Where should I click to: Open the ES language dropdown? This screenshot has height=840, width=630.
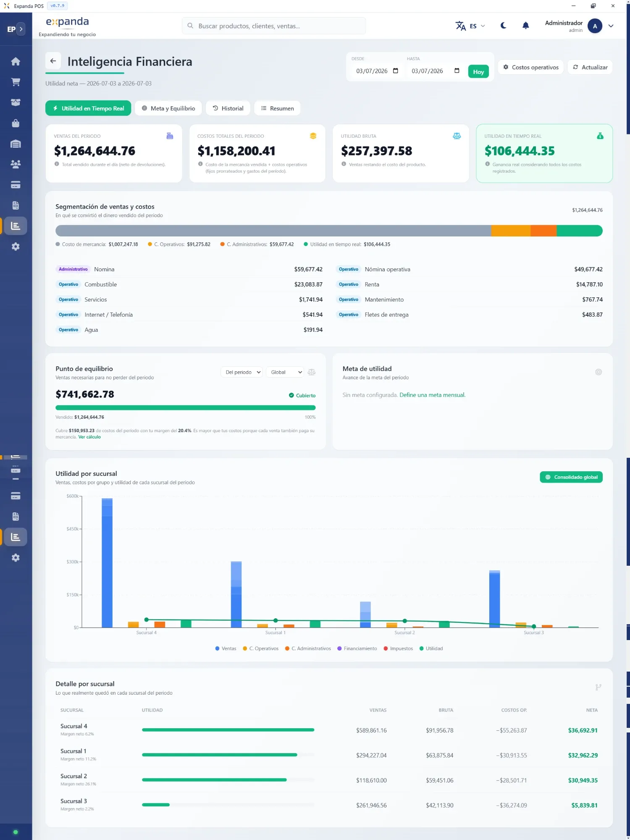coord(470,26)
